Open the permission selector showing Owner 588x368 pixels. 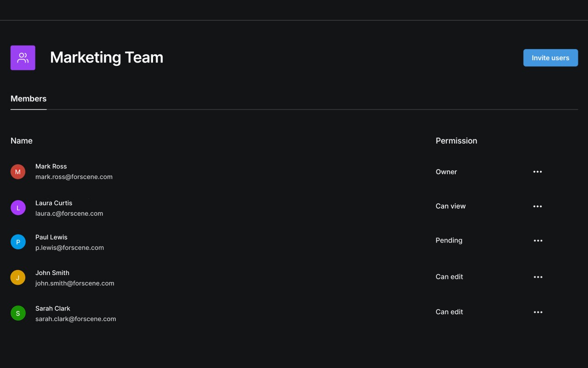[446, 172]
